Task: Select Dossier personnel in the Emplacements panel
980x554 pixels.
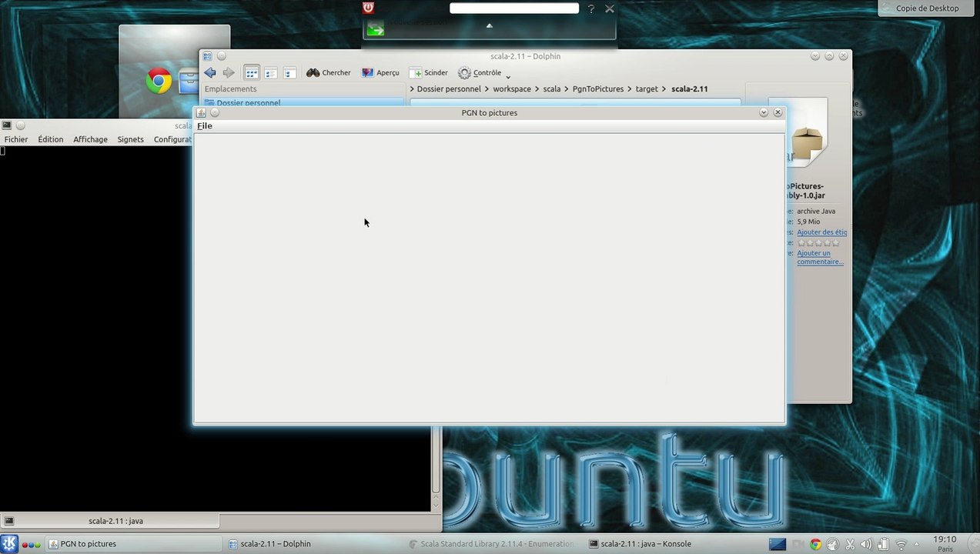Action: 303,102
